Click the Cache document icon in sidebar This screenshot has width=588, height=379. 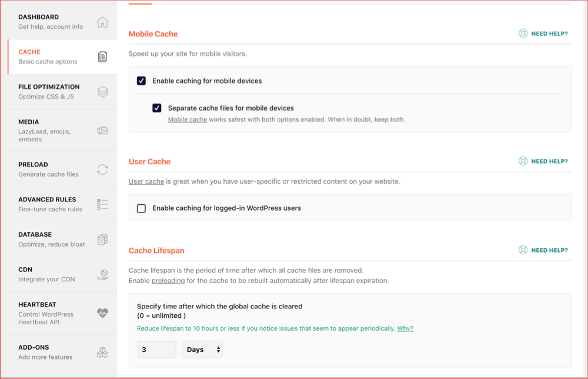[x=102, y=56]
